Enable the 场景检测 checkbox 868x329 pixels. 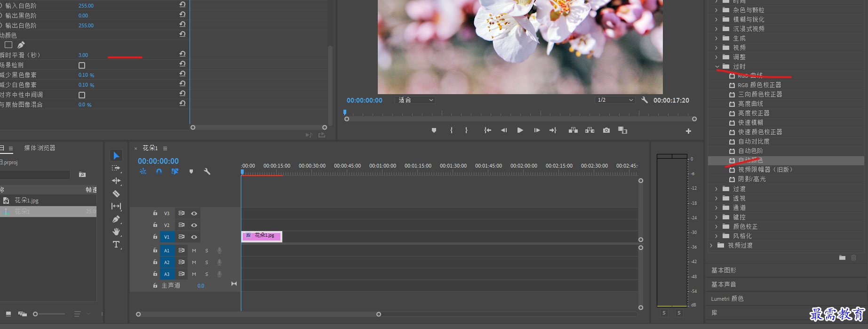click(x=82, y=65)
